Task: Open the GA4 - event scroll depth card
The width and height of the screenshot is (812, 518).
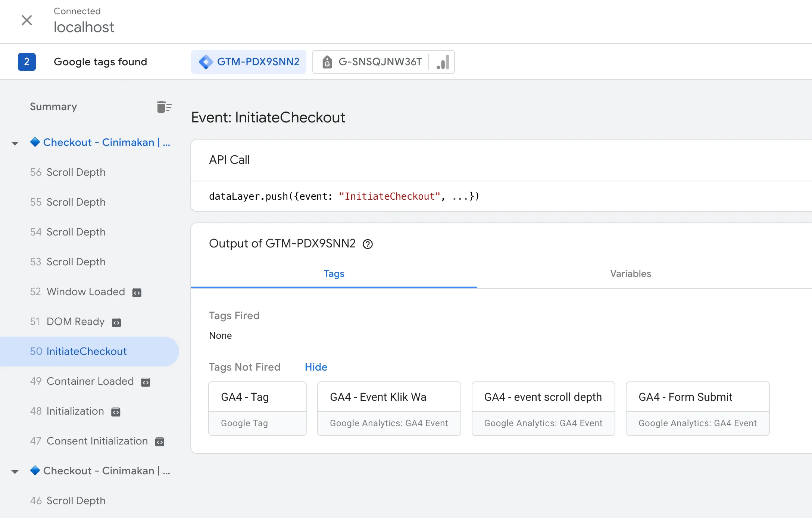Action: [543, 409]
